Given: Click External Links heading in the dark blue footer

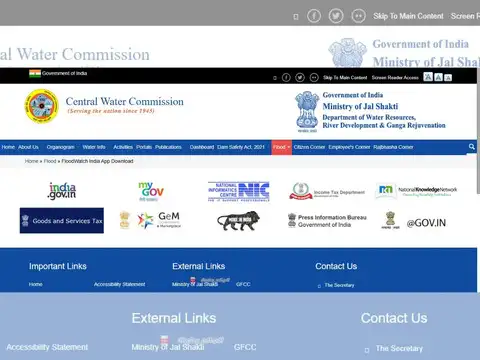Looking at the screenshot, I should point(199,266).
